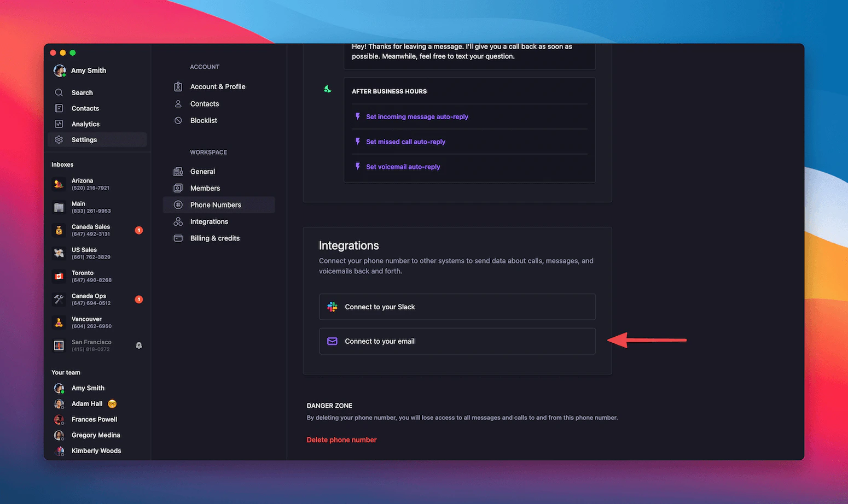
Task: Click the Blocklist blocked-circle icon
Action: click(178, 120)
